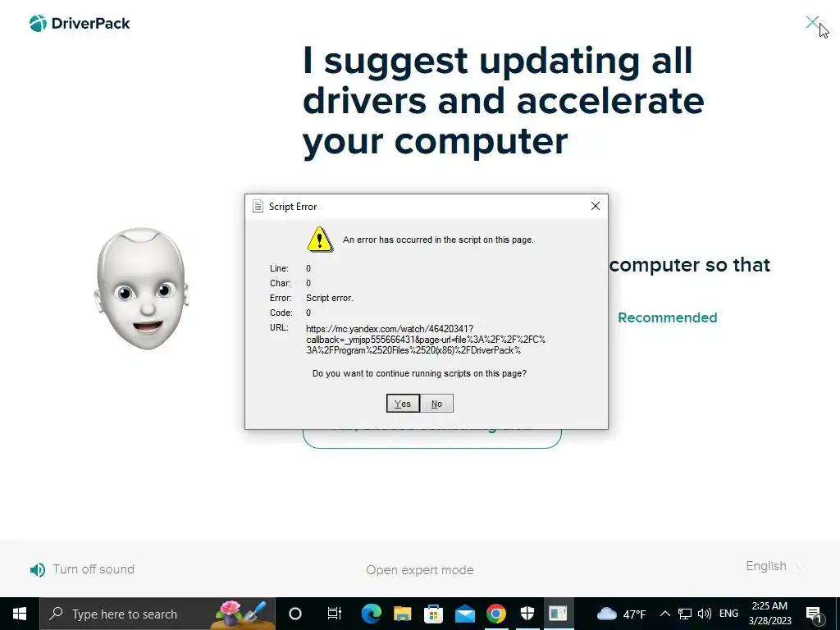
Task: Click the Recommended label
Action: click(668, 317)
